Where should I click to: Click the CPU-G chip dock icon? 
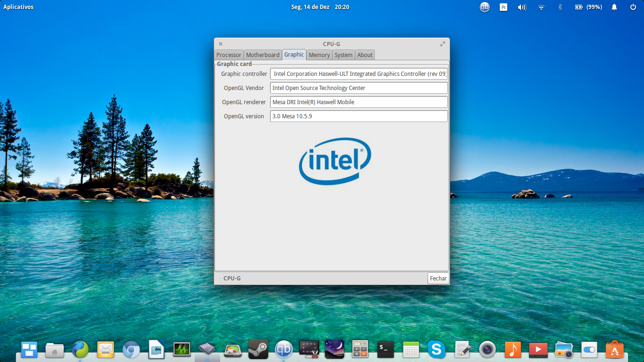point(207,349)
